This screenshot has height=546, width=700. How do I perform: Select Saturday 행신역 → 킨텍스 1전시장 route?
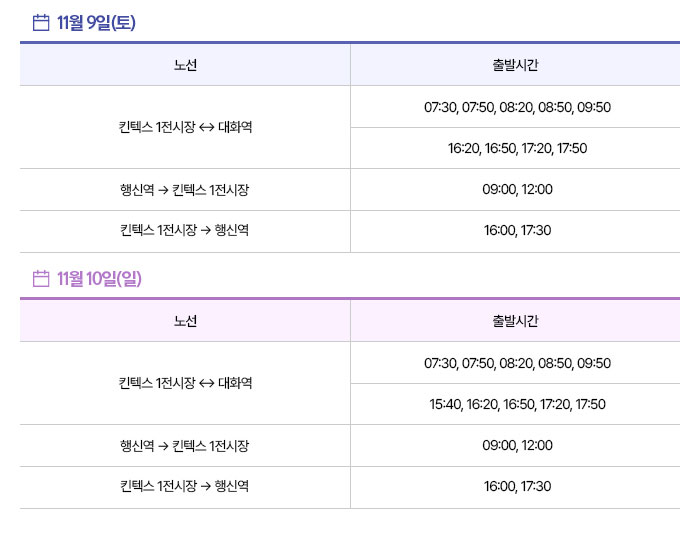184,190
